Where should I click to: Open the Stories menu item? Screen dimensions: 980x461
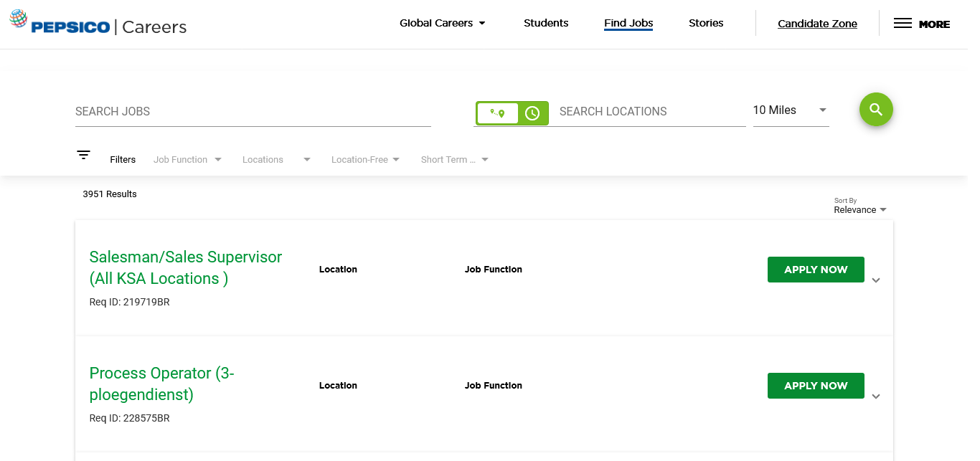pos(706,23)
